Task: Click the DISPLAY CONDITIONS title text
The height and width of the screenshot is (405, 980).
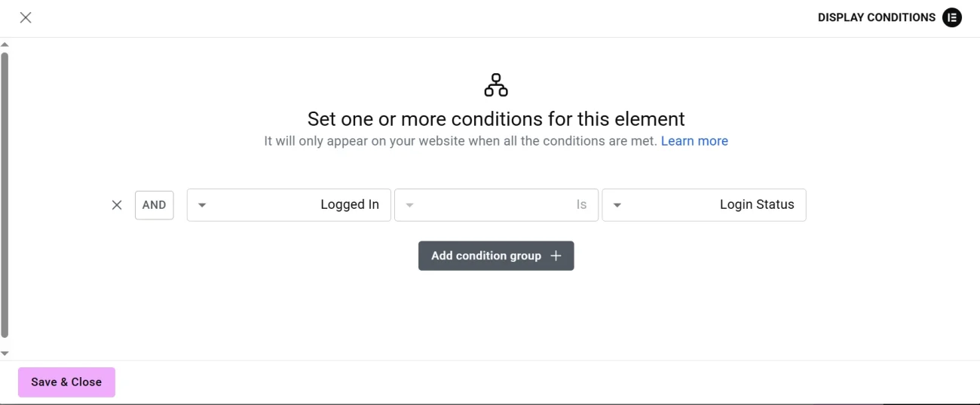Action: point(876,17)
